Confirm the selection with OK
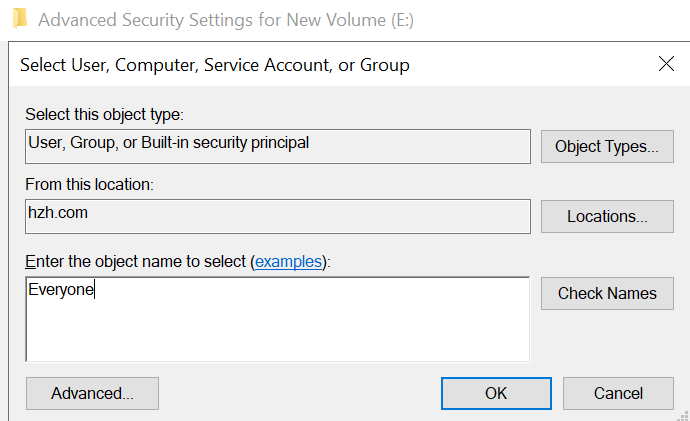The image size is (690, 421). [496, 393]
